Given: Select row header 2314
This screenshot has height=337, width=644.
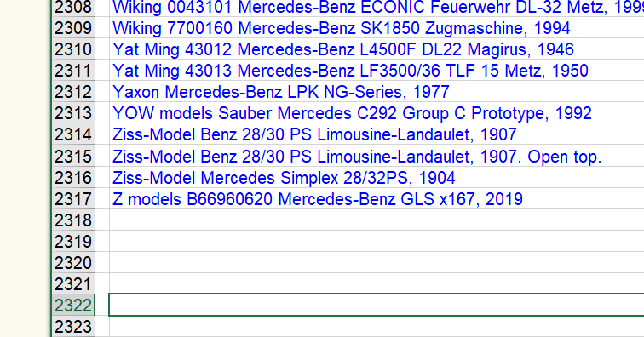Looking at the screenshot, I should [73, 134].
